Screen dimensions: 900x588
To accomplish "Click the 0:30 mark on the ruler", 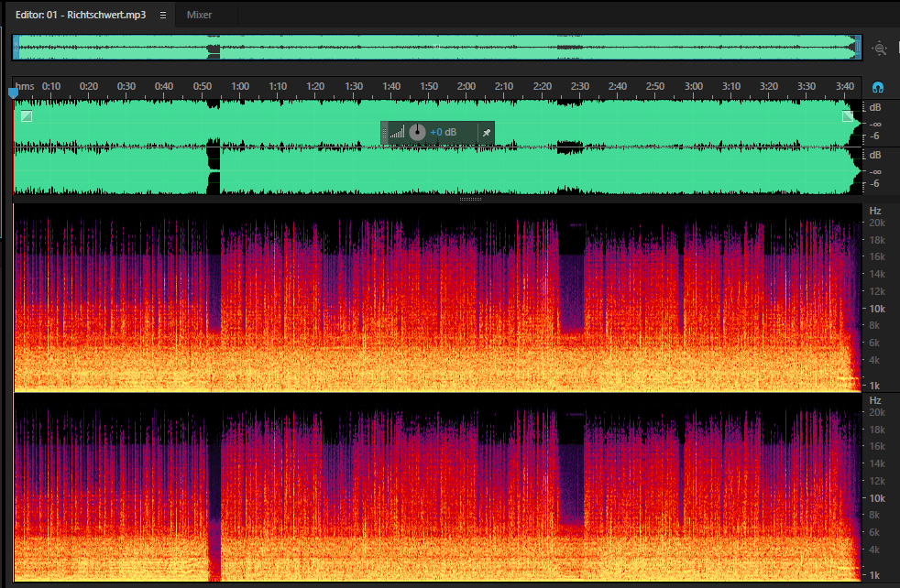I will point(126,86).
